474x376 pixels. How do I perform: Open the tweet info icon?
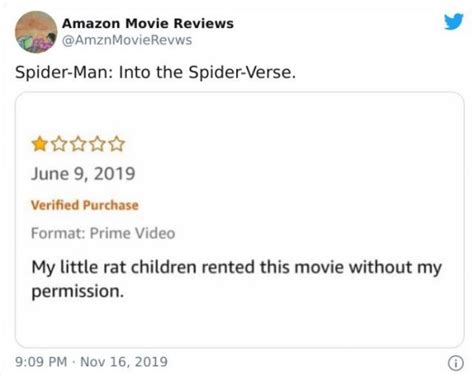coord(455,363)
